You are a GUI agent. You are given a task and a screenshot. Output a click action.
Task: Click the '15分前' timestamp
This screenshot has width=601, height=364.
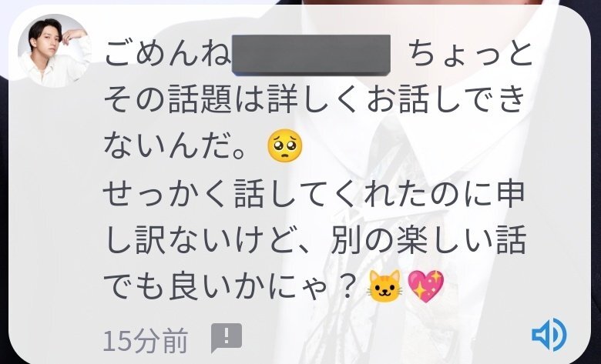click(x=146, y=341)
